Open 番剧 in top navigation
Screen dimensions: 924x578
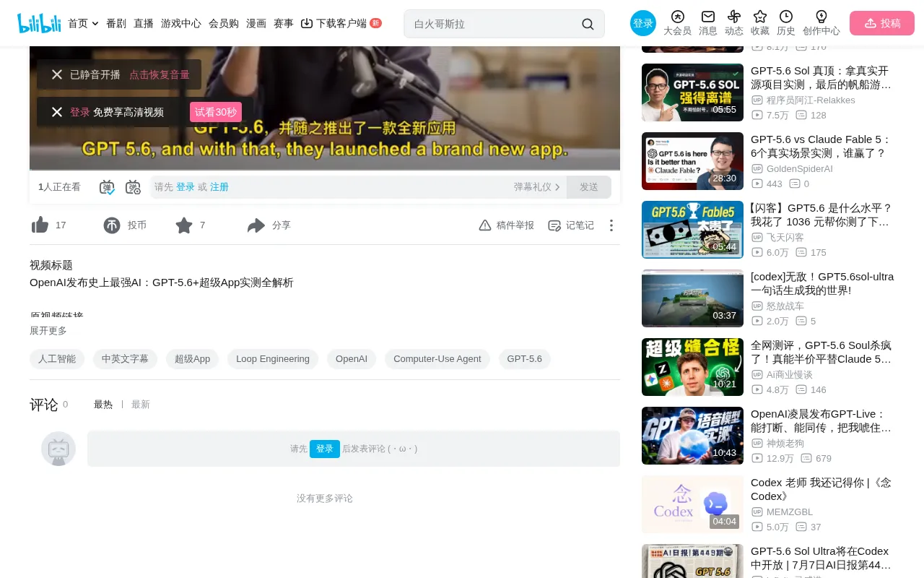click(x=116, y=23)
